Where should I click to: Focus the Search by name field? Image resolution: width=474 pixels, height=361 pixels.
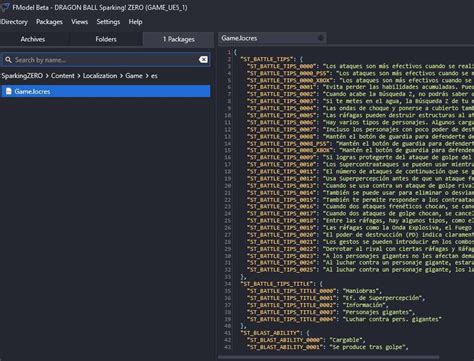(x=106, y=60)
